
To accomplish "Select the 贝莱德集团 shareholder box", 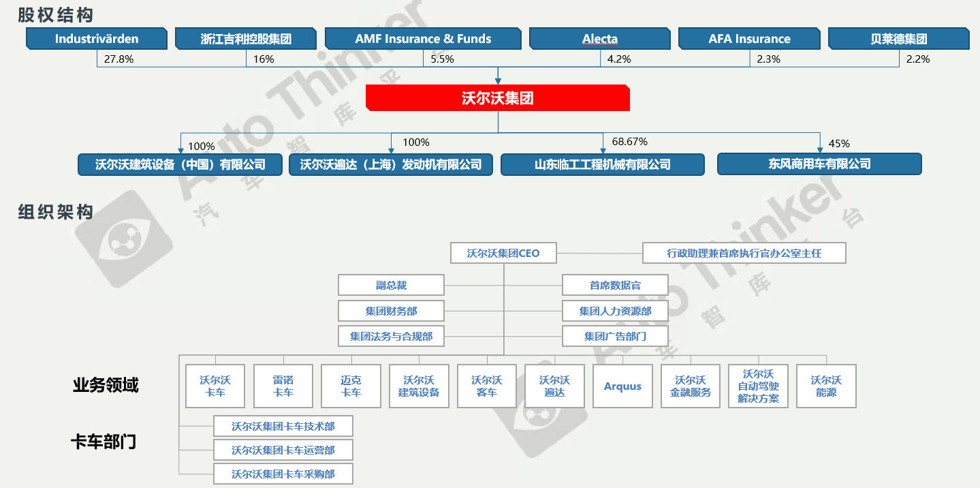I will [899, 39].
